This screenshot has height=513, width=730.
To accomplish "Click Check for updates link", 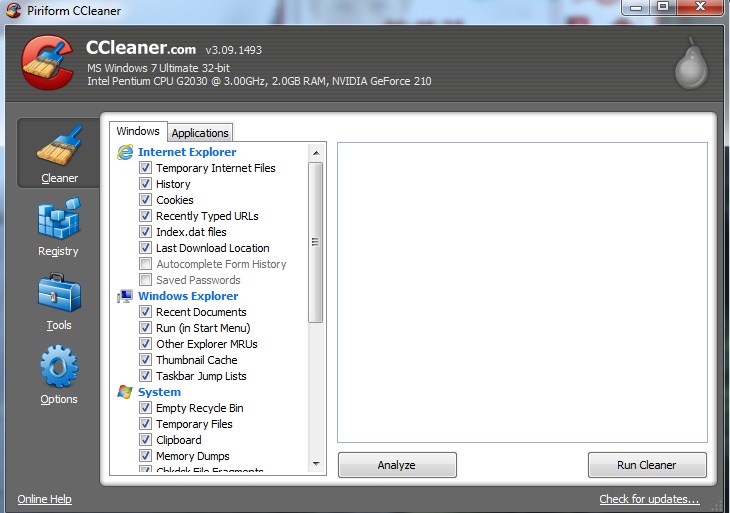I will (649, 499).
